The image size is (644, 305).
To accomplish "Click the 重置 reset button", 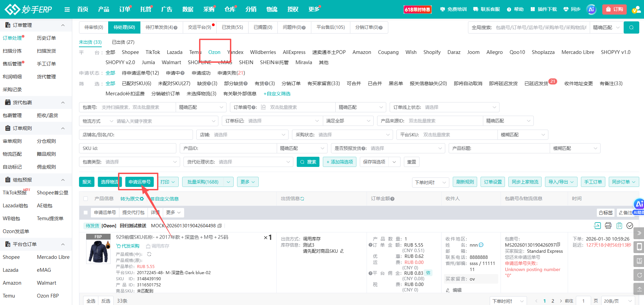I will point(412,162).
